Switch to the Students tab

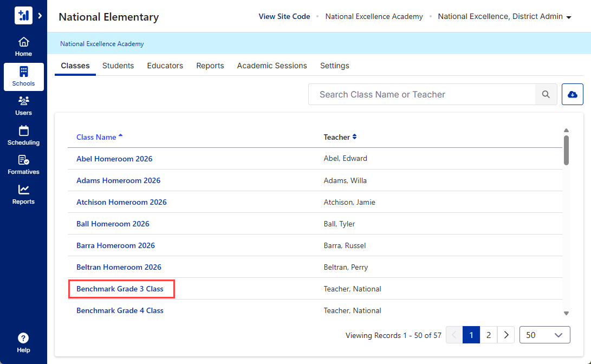click(118, 66)
